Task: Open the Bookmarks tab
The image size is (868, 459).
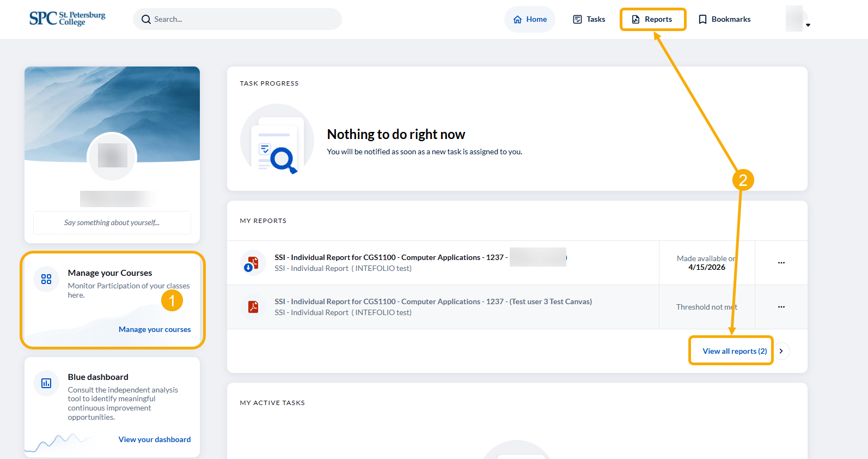Action: [724, 19]
